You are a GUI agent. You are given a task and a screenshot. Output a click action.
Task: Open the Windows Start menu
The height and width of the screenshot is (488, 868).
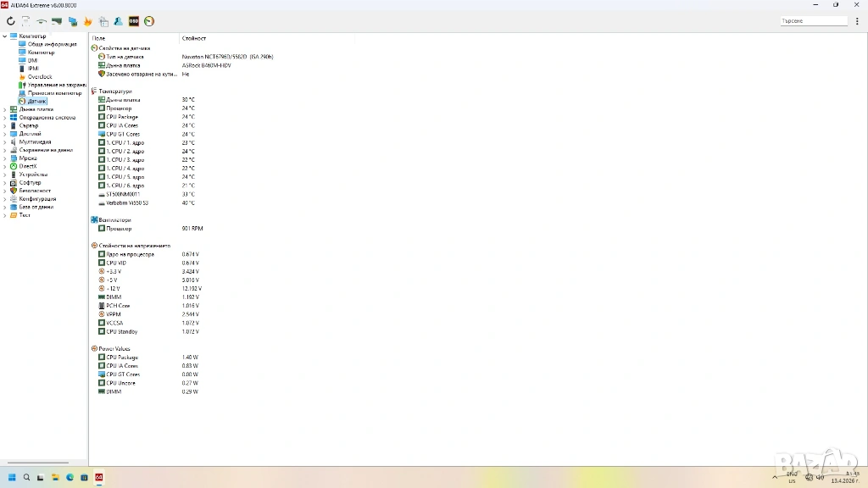[12, 478]
